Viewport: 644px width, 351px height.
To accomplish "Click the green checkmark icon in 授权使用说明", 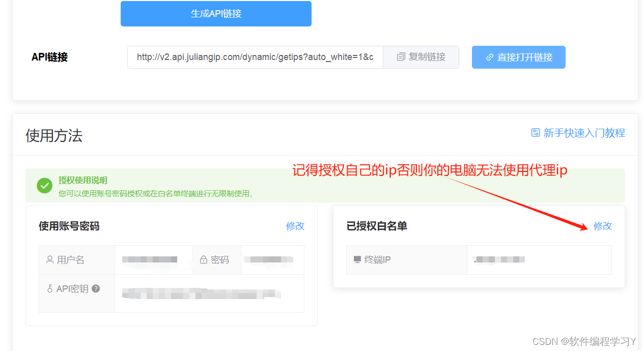I will [x=44, y=186].
